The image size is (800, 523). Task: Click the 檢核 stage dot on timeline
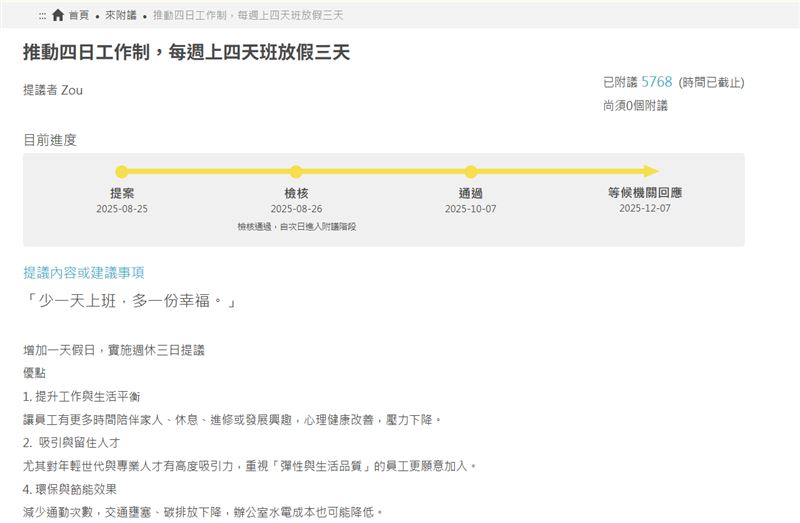pos(296,171)
